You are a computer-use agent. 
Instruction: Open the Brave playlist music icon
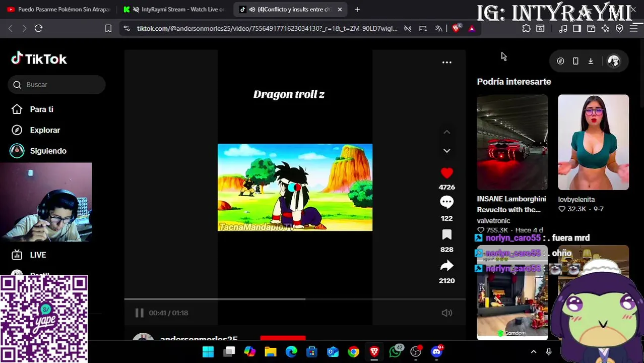[x=563, y=29]
